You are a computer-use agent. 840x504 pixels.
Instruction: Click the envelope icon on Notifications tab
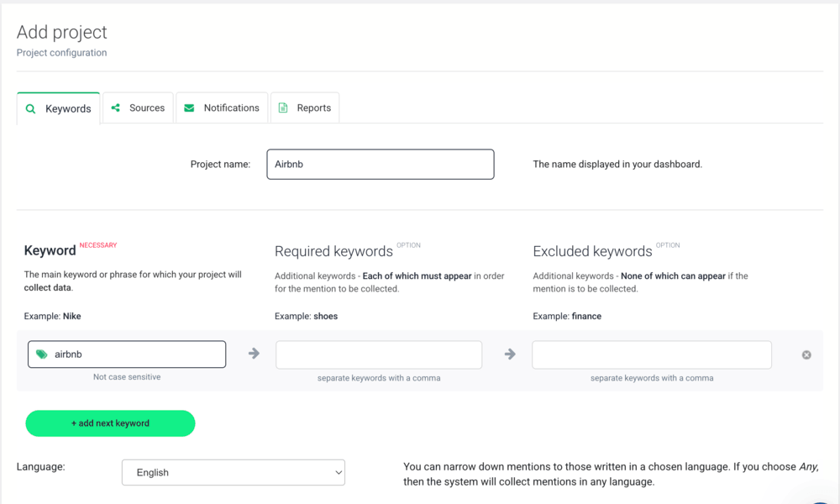pyautogui.click(x=189, y=108)
